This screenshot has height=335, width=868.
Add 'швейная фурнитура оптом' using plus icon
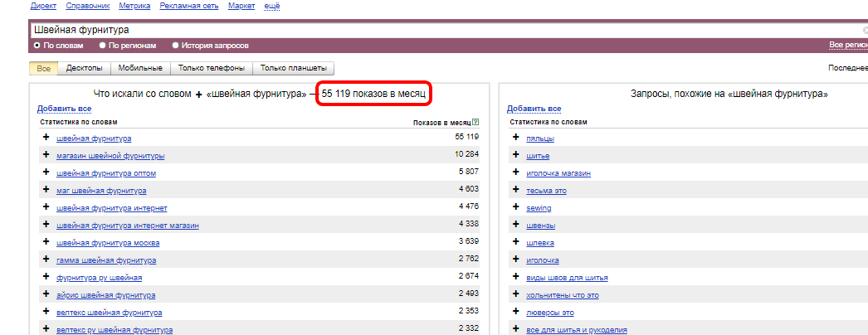click(x=46, y=172)
